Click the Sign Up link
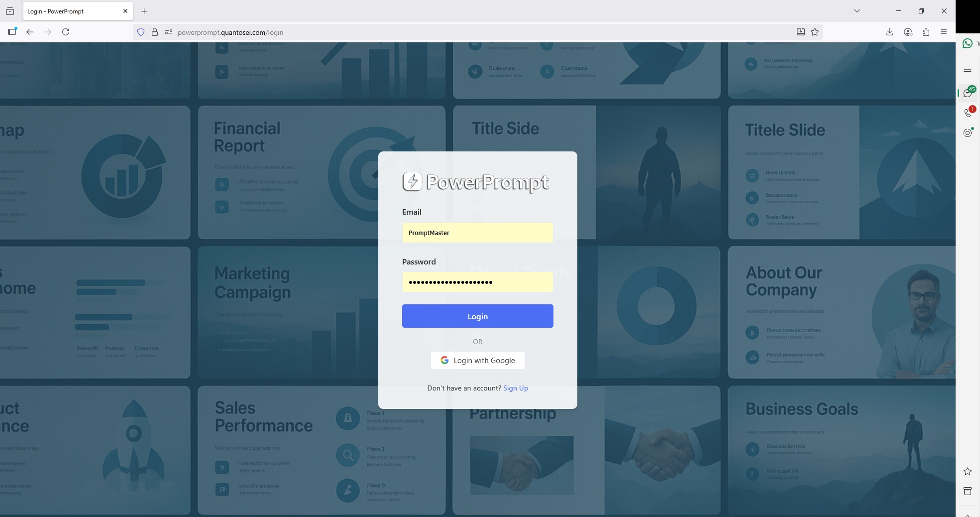Viewport: 980px width, 517px height. point(515,388)
